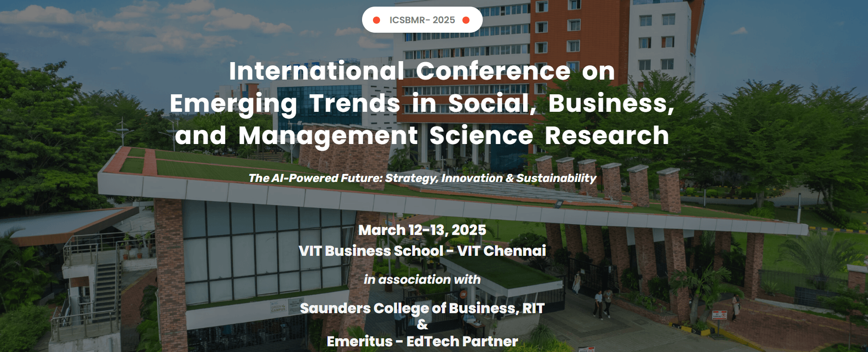The height and width of the screenshot is (352, 868).
Task: Select the main conference title heading
Action: pos(422,103)
